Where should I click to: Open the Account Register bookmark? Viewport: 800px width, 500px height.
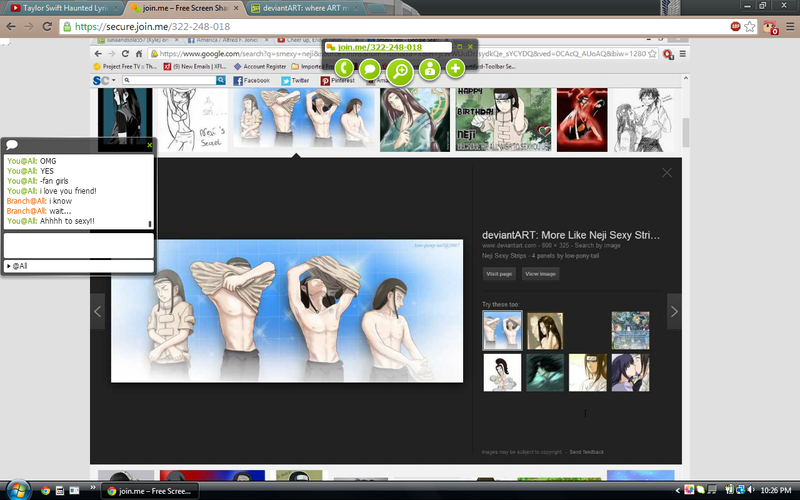coord(260,66)
